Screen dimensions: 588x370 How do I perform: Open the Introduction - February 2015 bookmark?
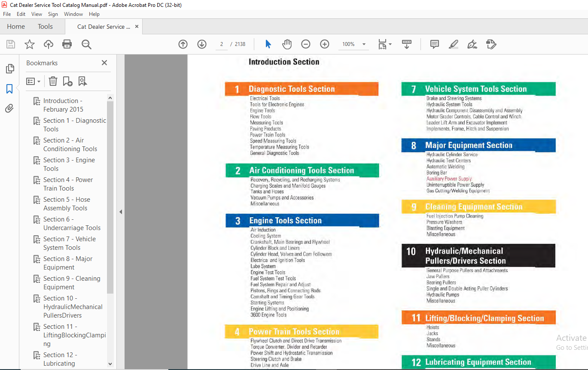click(63, 105)
